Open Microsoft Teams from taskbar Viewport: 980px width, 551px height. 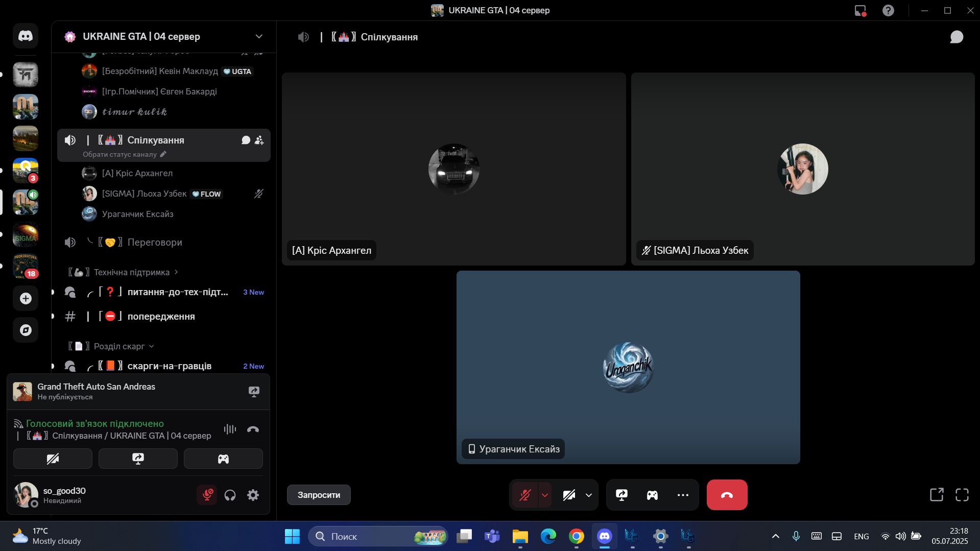pos(492,536)
